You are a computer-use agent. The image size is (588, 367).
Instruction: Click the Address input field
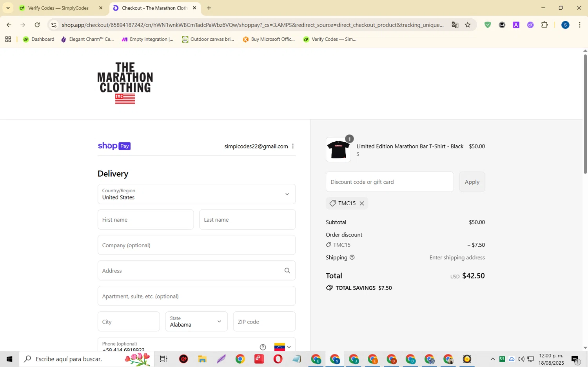tap(196, 271)
